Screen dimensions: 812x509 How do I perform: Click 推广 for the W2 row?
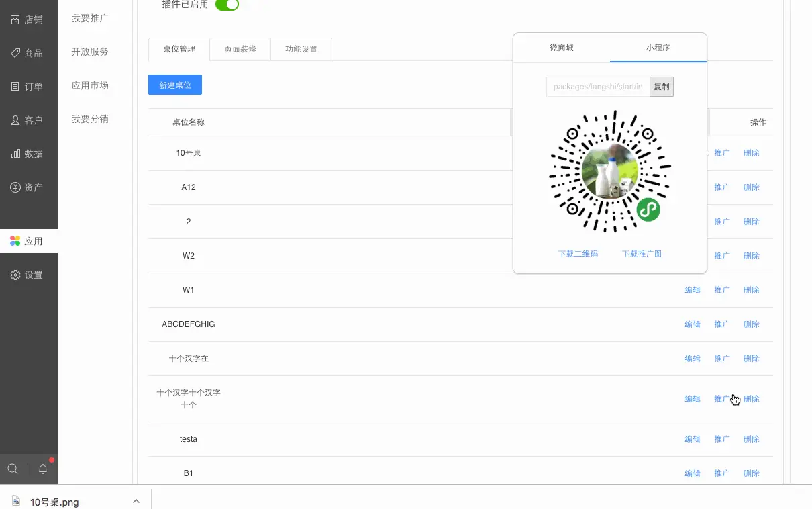pos(722,256)
